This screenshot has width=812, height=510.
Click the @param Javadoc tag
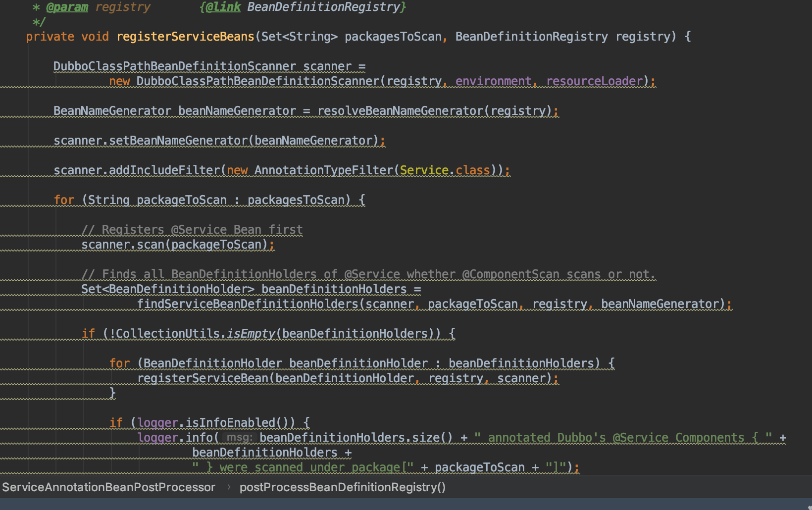[x=67, y=7]
